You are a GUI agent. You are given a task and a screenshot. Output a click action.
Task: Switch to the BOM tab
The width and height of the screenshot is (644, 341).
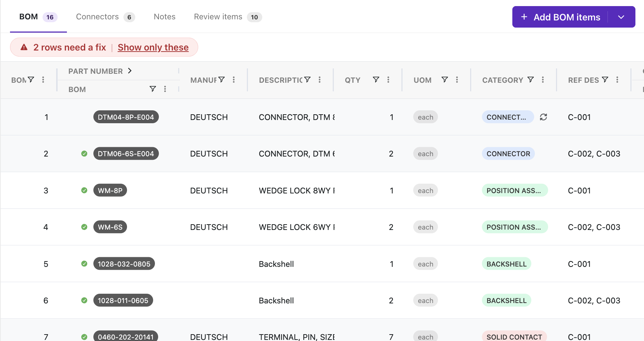tap(38, 17)
